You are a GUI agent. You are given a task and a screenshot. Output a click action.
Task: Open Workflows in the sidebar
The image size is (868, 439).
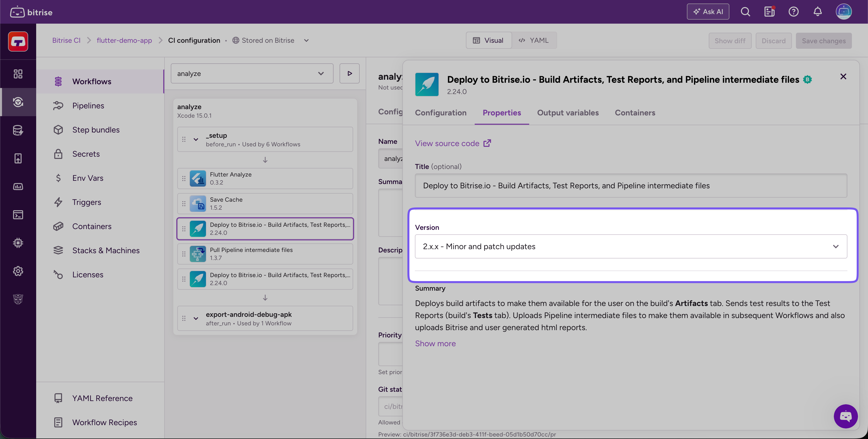point(100,81)
